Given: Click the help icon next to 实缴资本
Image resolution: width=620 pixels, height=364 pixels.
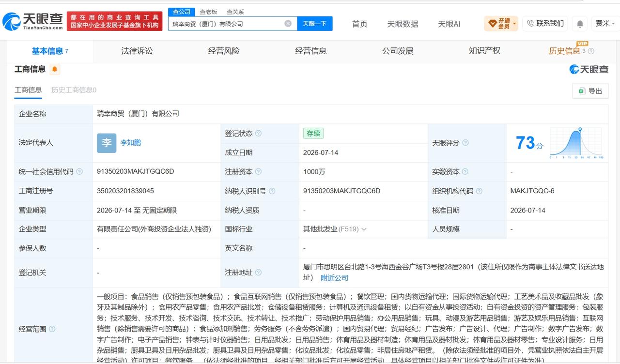Looking at the screenshot, I should (x=465, y=172).
